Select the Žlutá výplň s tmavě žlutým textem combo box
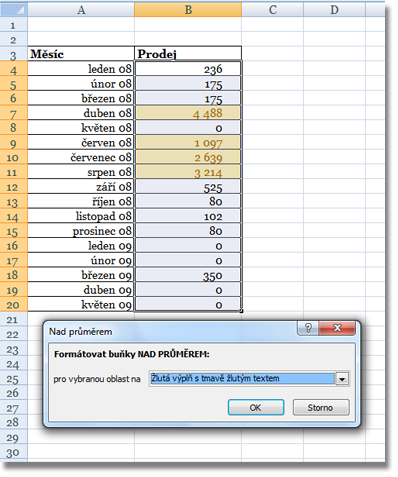This screenshot has width=398, height=477. coord(249,379)
